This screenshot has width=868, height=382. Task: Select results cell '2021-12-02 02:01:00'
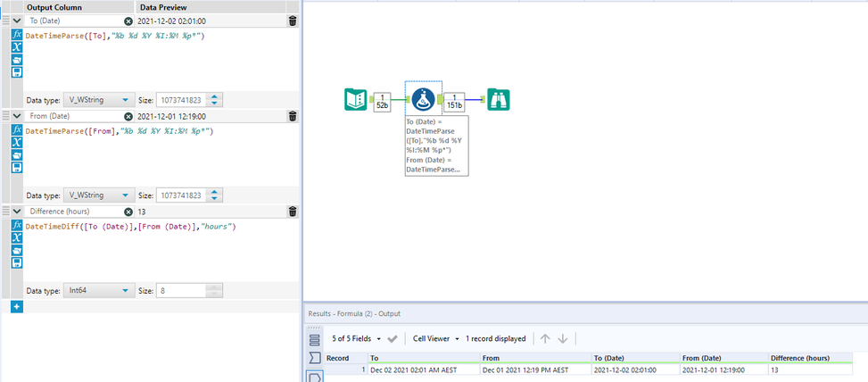click(x=635, y=370)
